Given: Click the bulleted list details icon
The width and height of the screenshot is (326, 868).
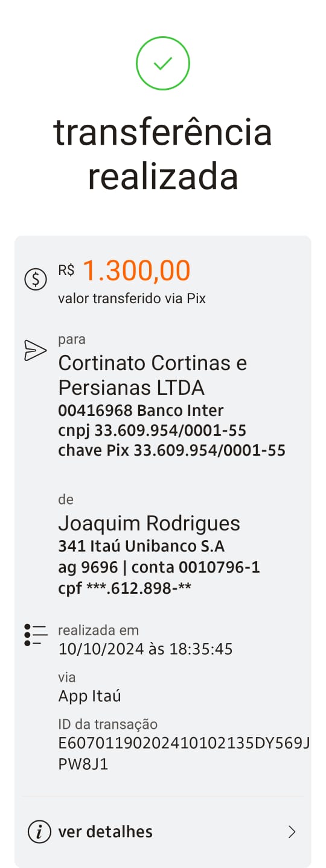Looking at the screenshot, I should click(36, 635).
